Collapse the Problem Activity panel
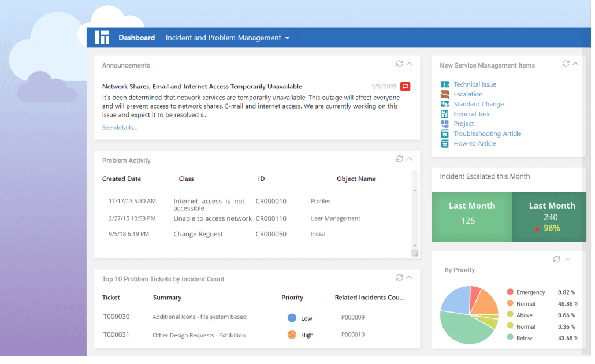The height and width of the screenshot is (364, 595). [409, 159]
